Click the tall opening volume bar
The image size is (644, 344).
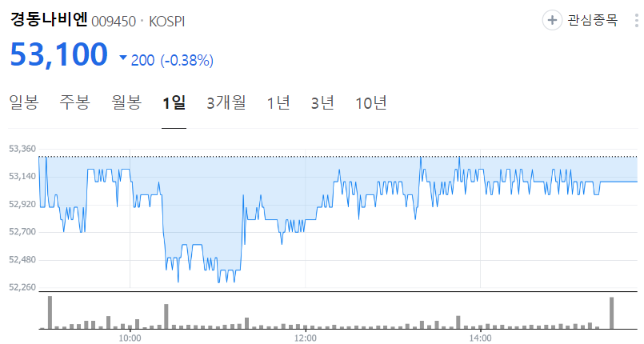pos(50,312)
